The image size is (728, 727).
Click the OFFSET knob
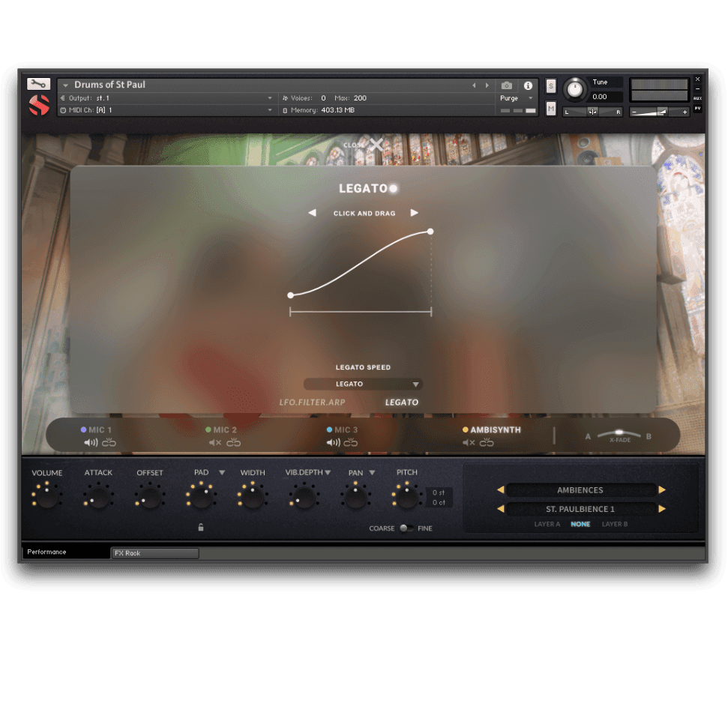149,496
